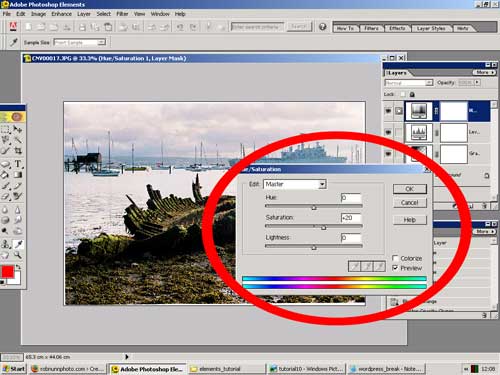Viewport: 500px width, 375px height.
Task: Select the Move tool in the toolbox
Action: (18, 129)
